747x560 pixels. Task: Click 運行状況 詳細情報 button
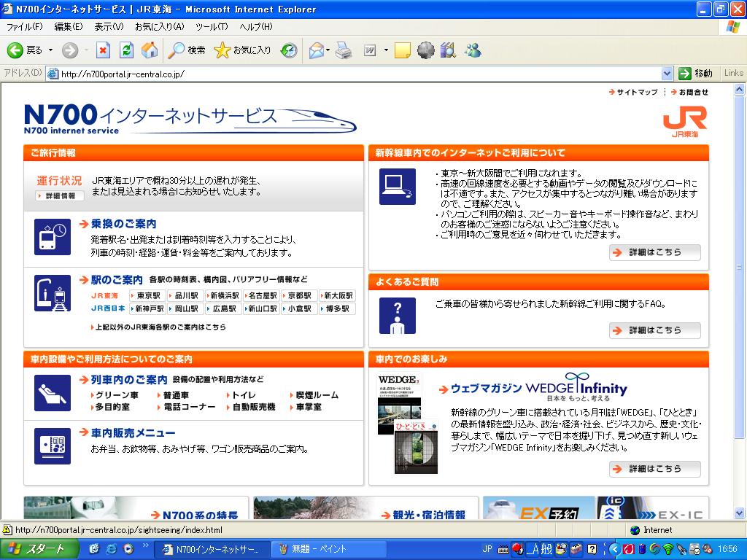point(60,195)
